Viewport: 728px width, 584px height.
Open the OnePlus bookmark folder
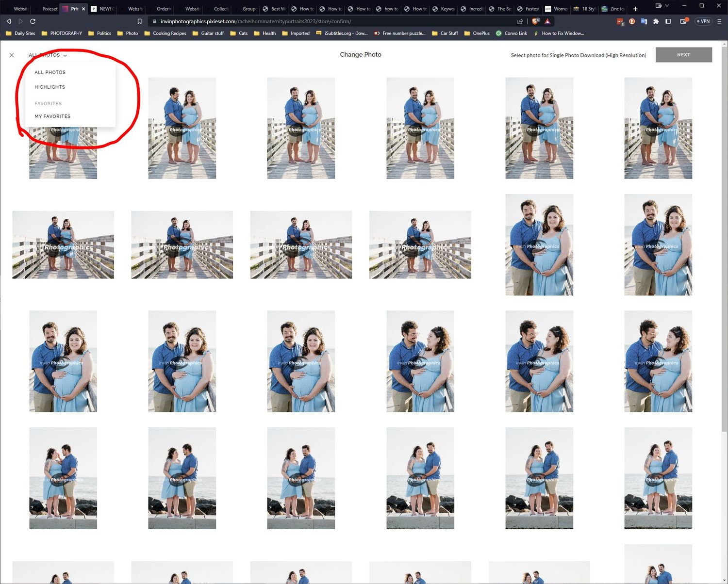(x=477, y=33)
